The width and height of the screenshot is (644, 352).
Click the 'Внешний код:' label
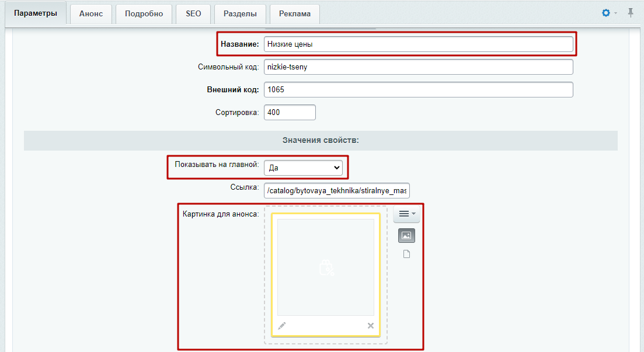232,89
